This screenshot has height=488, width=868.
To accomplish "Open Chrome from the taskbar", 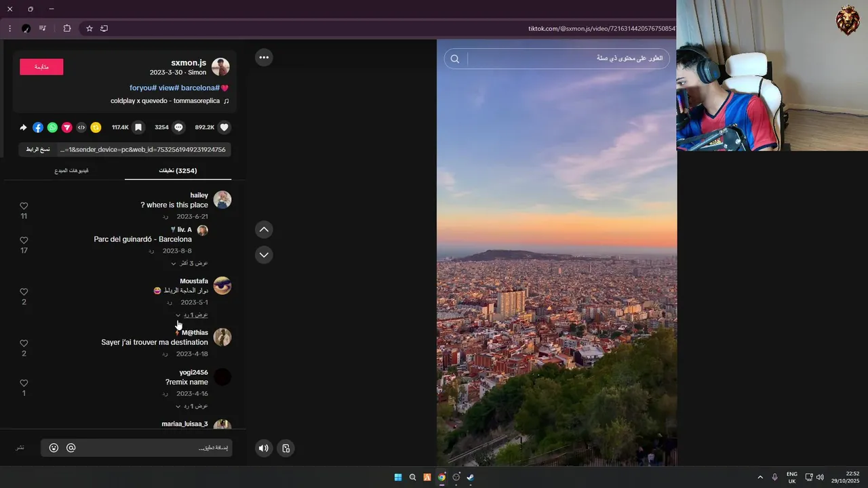I will coord(441,477).
